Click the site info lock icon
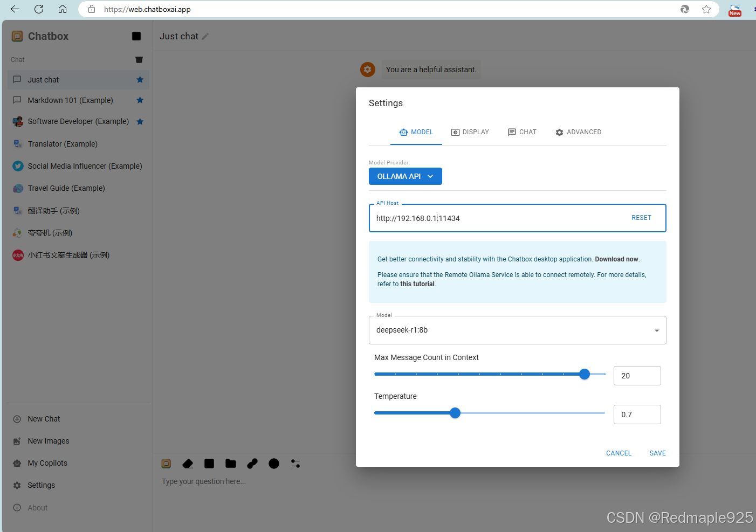This screenshot has height=532, width=756. (92, 9)
